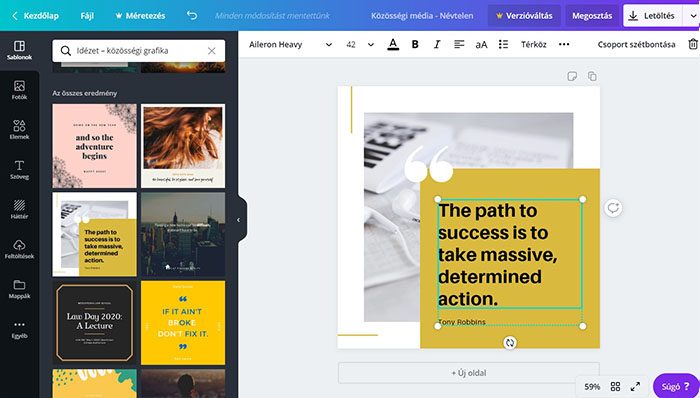The height and width of the screenshot is (398, 700).
Task: Open the grid view of pages
Action: (615, 386)
